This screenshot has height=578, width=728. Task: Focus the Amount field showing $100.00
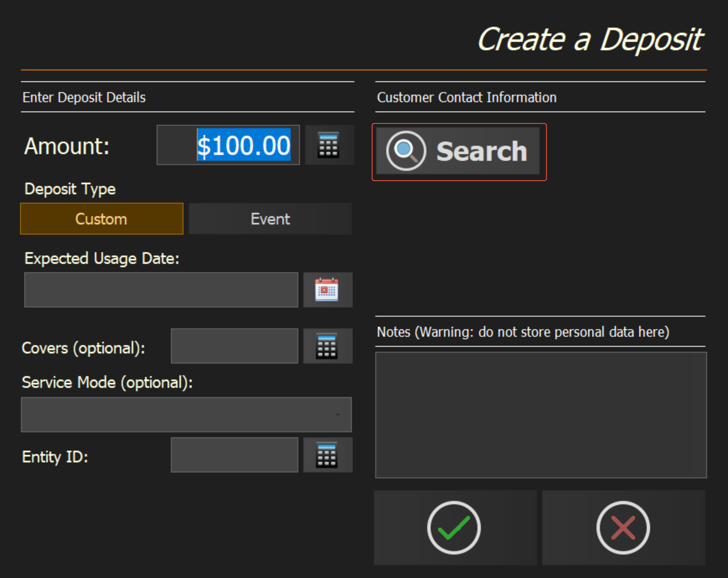[x=228, y=145]
